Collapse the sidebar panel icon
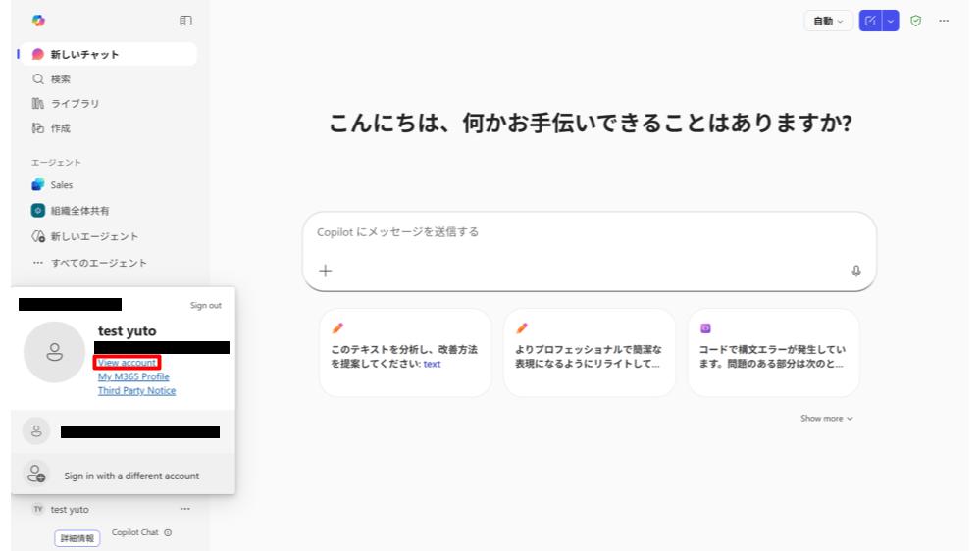Image resolution: width=980 pixels, height=551 pixels. tap(185, 21)
